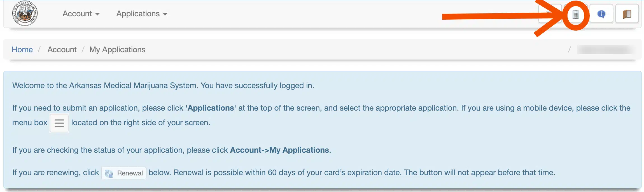This screenshot has height=192, width=644.
Task: Select the Account item in the breadcrumb trail
Action: (x=62, y=50)
